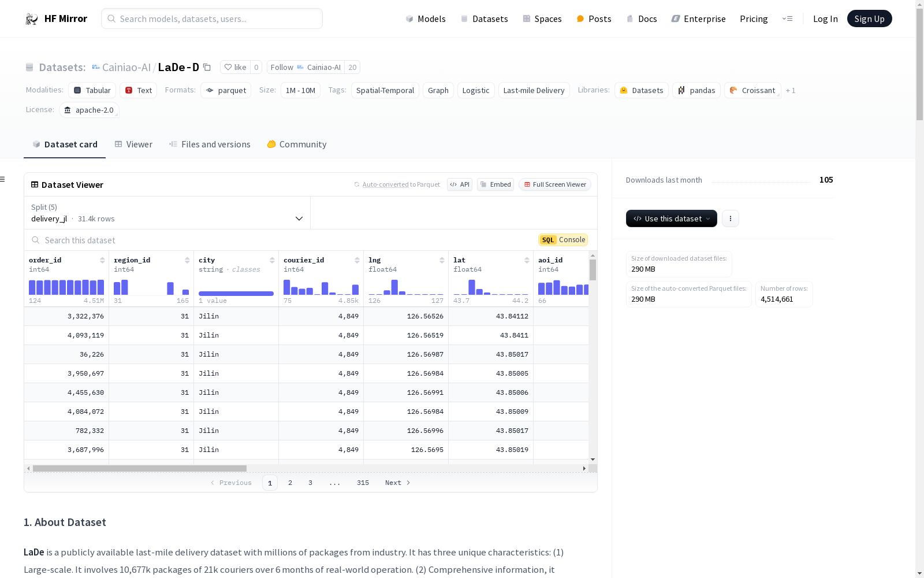Click the search magnifier in top search bar
The height and width of the screenshot is (578, 924).
[111, 18]
